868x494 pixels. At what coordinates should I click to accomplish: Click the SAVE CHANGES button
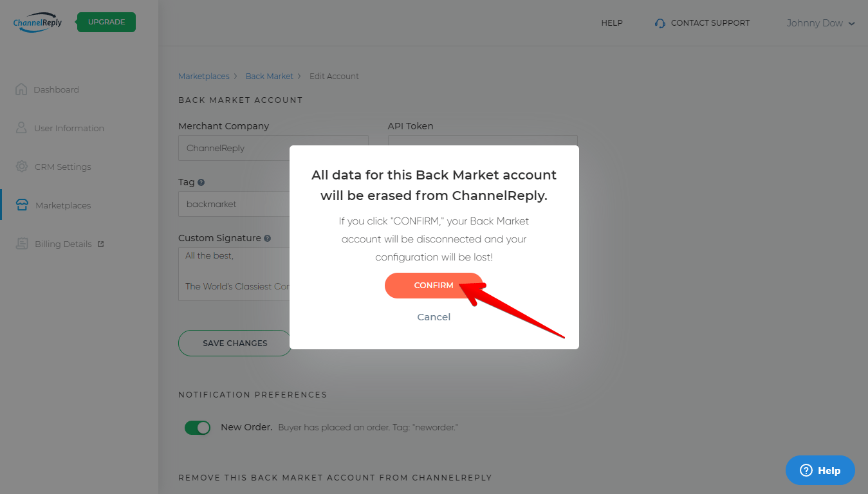point(234,343)
